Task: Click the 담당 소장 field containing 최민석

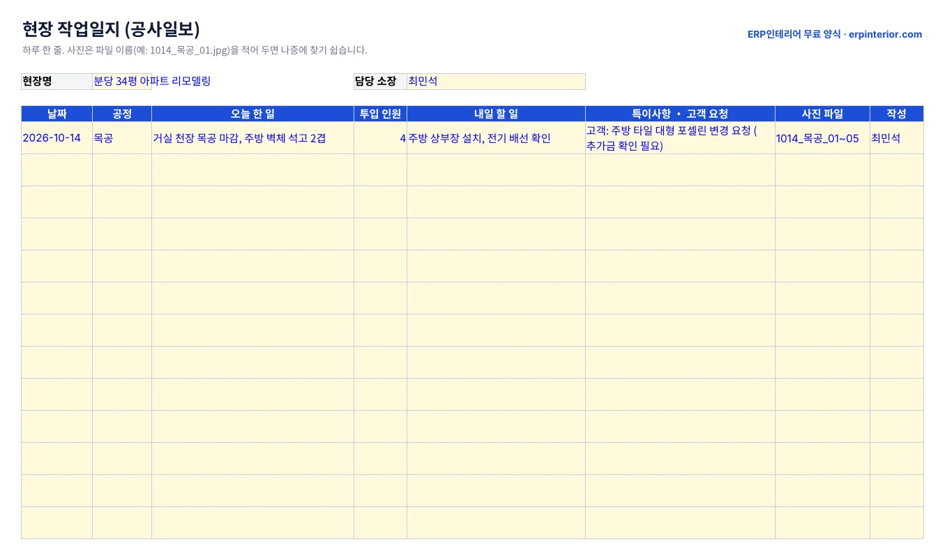Action: tap(496, 82)
